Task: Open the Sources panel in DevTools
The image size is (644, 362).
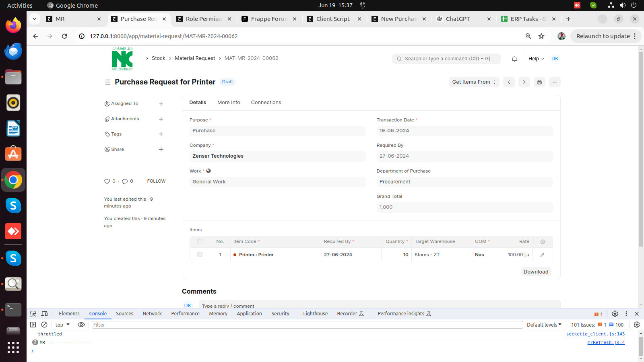Action: (125, 314)
